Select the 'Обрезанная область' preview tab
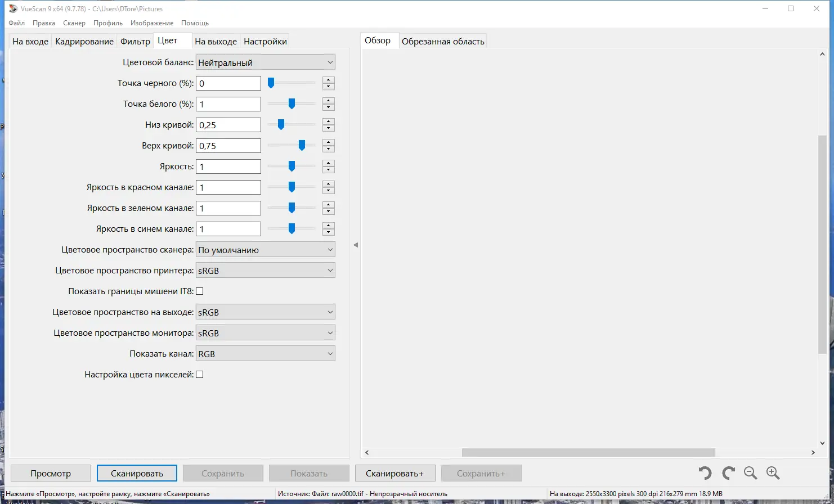The height and width of the screenshot is (504, 834). [x=443, y=41]
